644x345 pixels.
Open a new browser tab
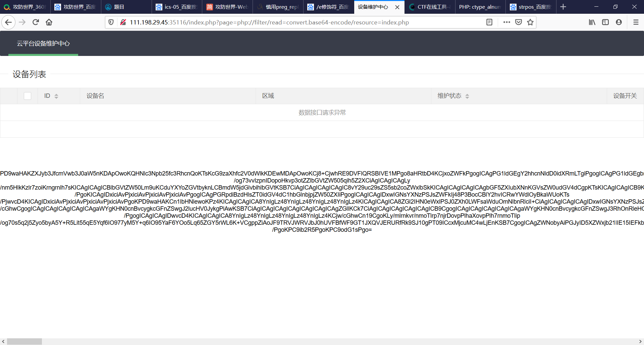click(x=563, y=7)
